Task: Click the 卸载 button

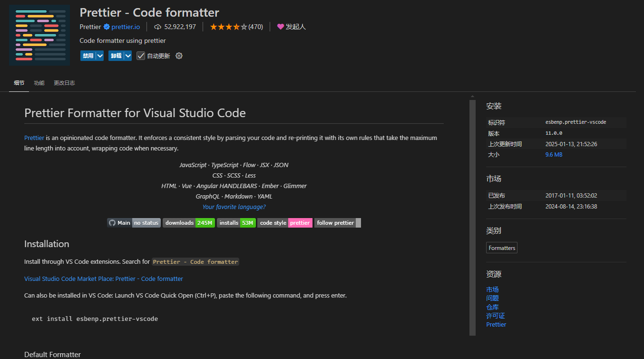Action: (x=116, y=56)
